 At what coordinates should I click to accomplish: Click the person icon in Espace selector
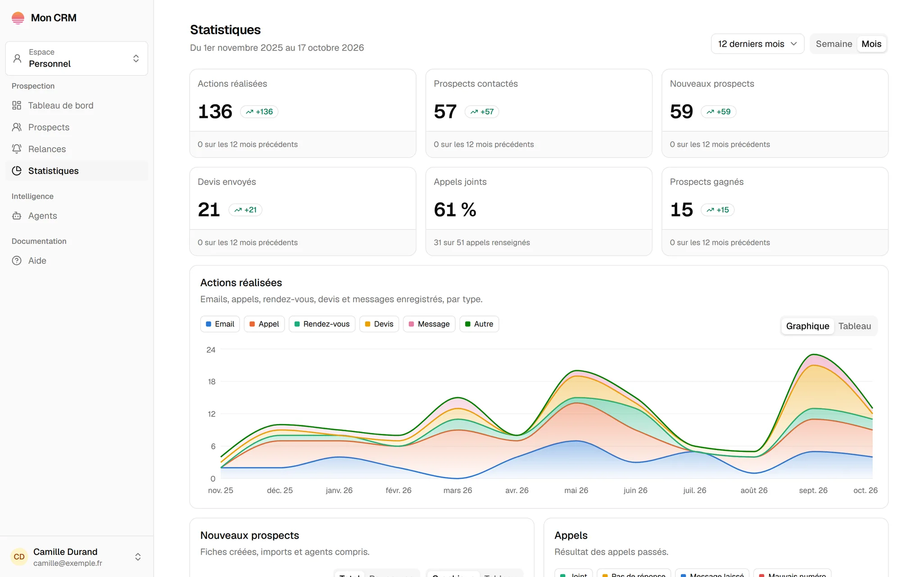point(17,59)
